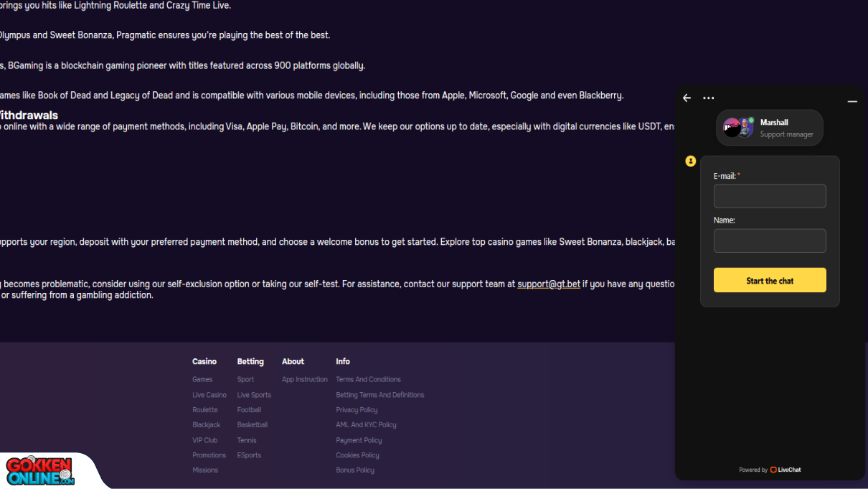Open the support@gt.bet email link
The image size is (868, 489).
coord(549,284)
